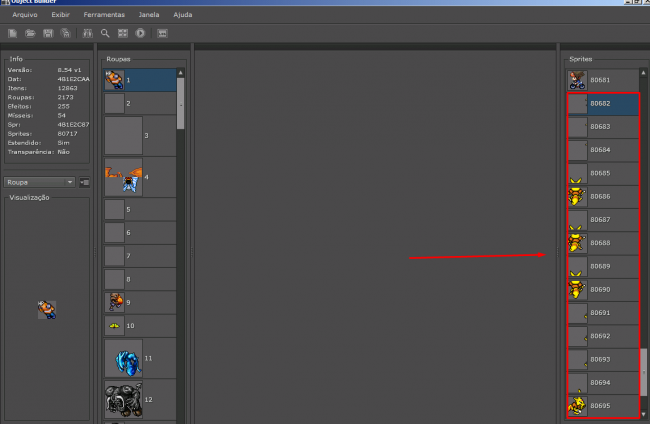650x424 pixels.
Task: Click the round arrow icon in the toolbar
Action: [x=140, y=33]
